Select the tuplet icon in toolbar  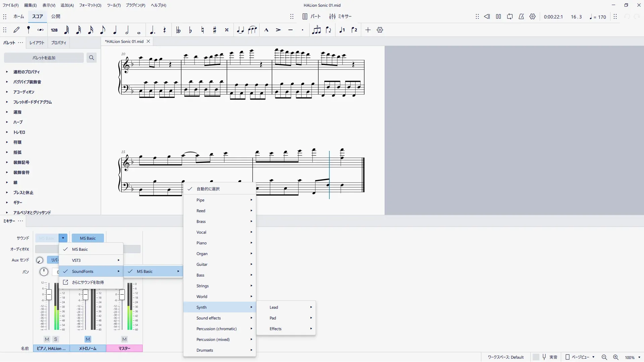[x=316, y=30]
